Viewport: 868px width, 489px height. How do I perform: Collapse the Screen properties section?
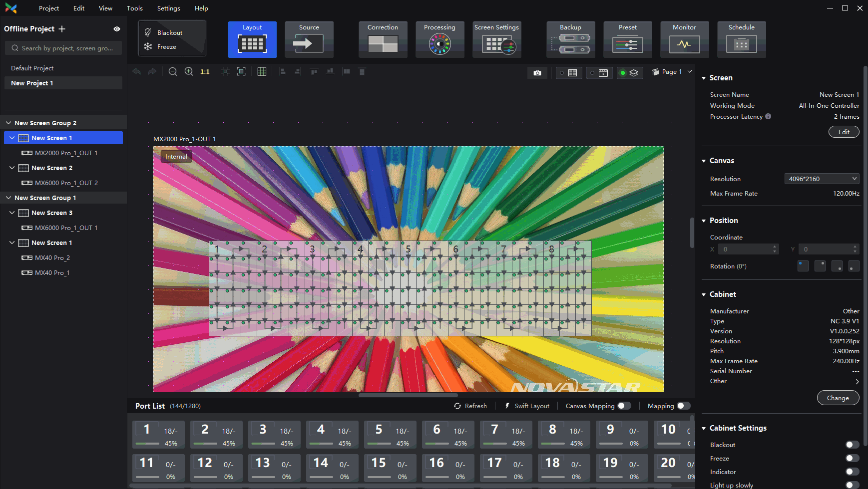pyautogui.click(x=704, y=78)
